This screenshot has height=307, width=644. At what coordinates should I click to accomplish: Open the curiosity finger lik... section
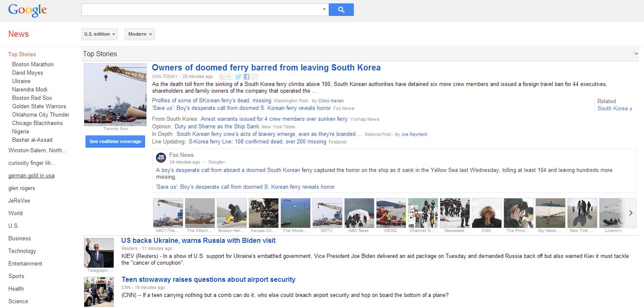[32, 163]
